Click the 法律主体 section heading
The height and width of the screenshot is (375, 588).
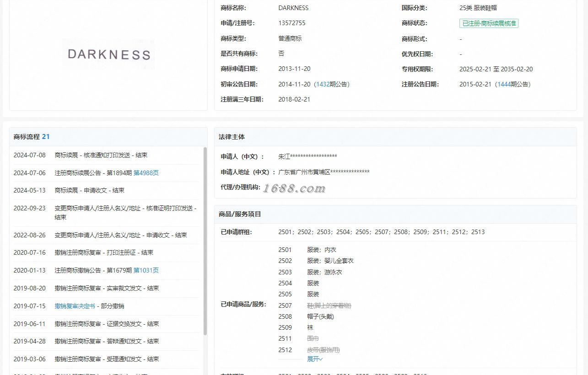click(x=232, y=137)
